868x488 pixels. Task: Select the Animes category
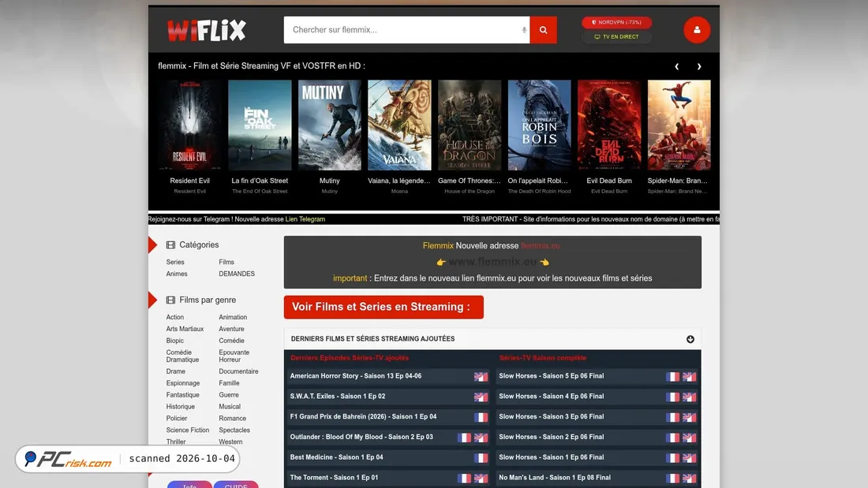177,274
